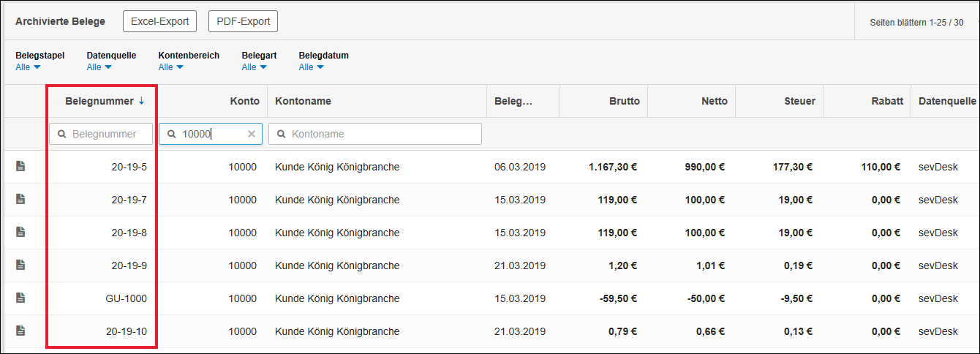The width and height of the screenshot is (980, 354).
Task: Focus the Konto search field containing 10000
Action: tap(211, 134)
